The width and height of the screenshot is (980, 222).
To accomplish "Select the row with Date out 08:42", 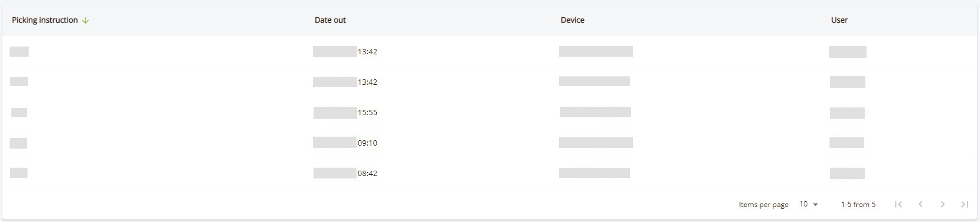I will (490, 173).
